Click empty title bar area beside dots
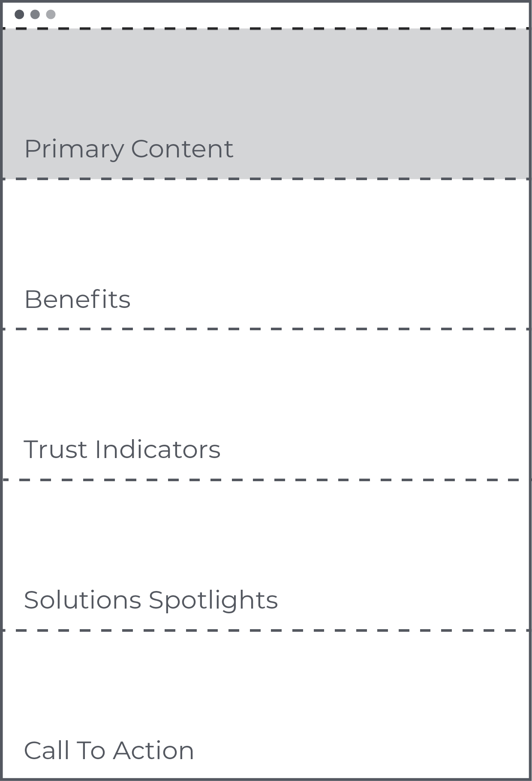 pos(292,15)
